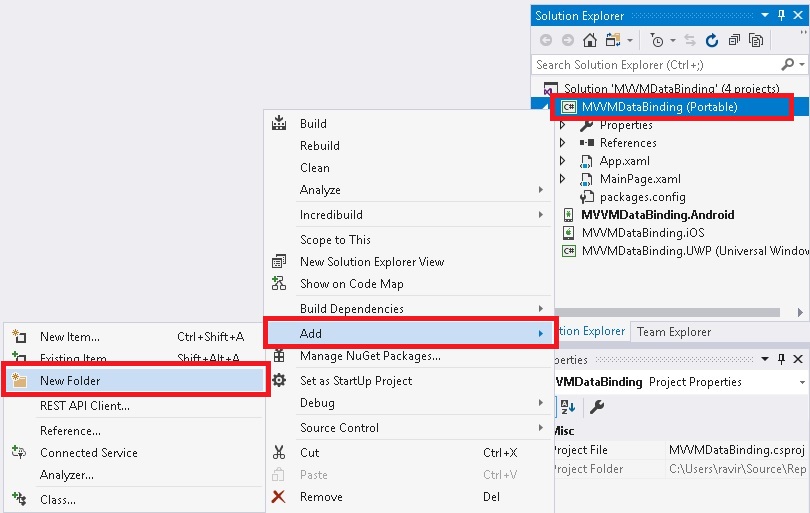Click the Collapse All icon in Solution Explorer
The height and width of the screenshot is (513, 810).
735,41
